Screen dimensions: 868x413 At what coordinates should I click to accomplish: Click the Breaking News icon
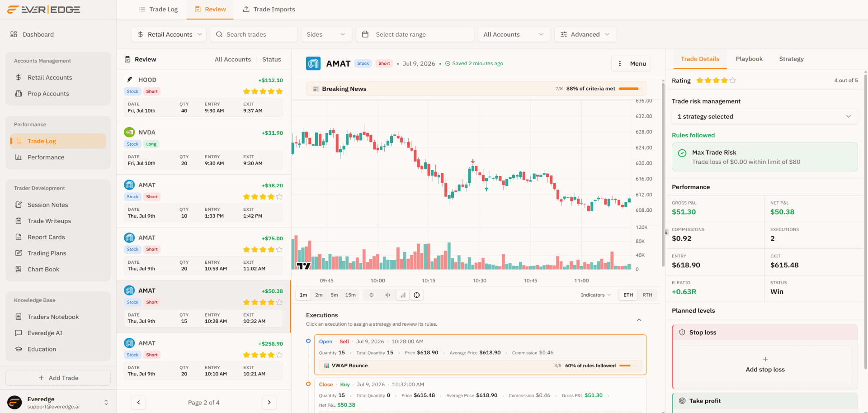[x=316, y=89]
